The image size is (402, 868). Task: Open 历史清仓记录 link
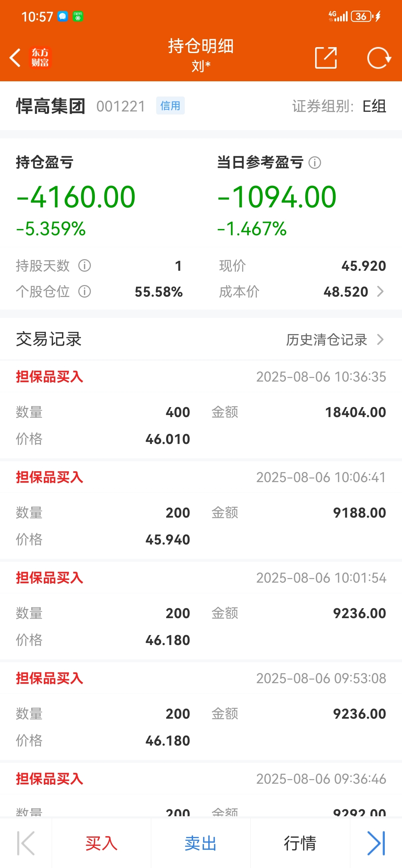coord(326,340)
